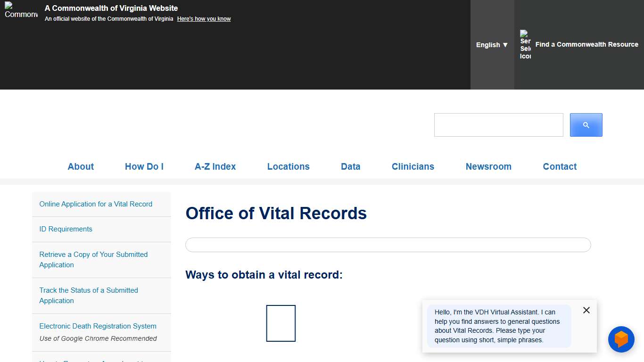The width and height of the screenshot is (644, 362).
Task: Expand the accordion below Office of Vital Records
Action: pos(388,245)
